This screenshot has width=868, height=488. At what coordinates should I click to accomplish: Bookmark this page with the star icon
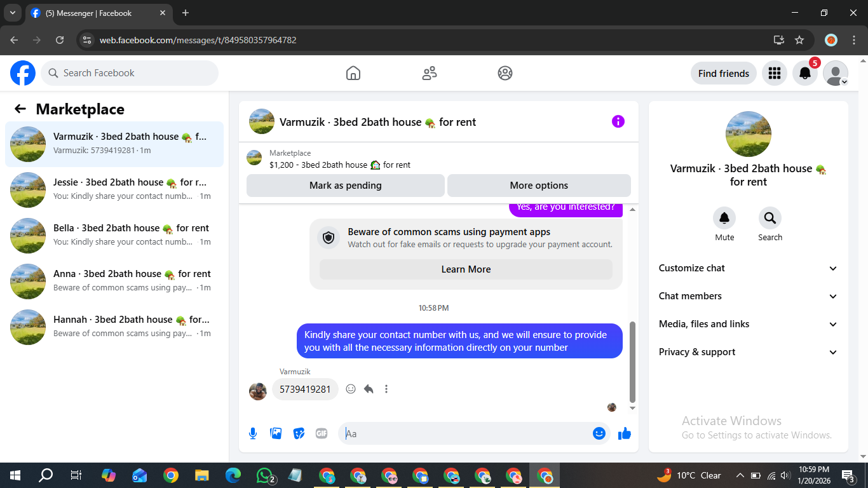click(799, 40)
